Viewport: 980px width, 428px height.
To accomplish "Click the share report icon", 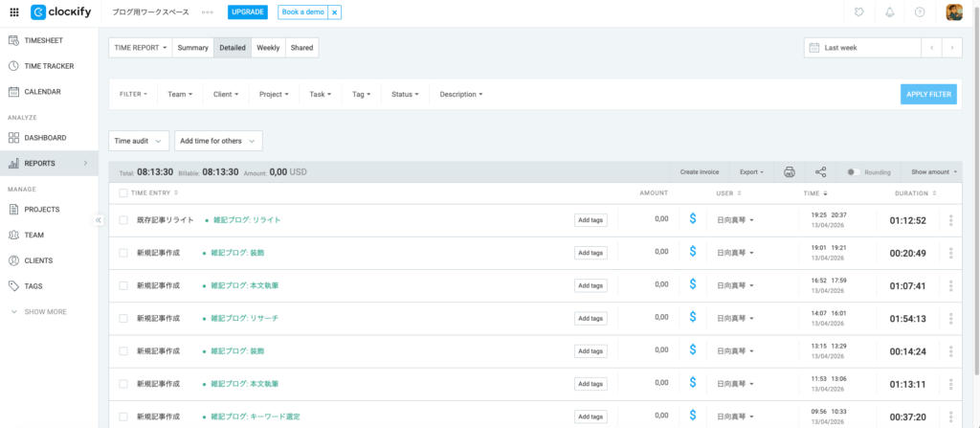I will click(820, 172).
